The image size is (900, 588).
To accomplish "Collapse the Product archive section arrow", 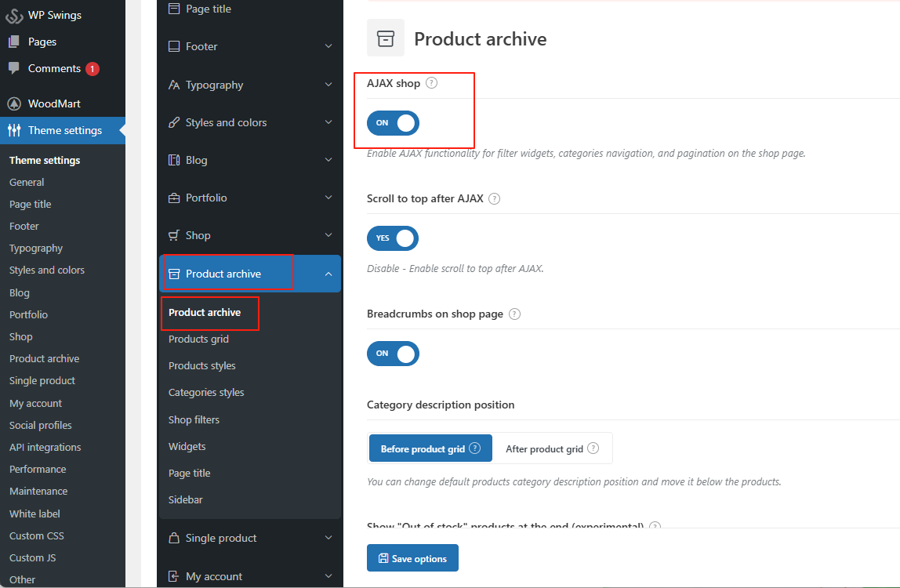I will [328, 274].
